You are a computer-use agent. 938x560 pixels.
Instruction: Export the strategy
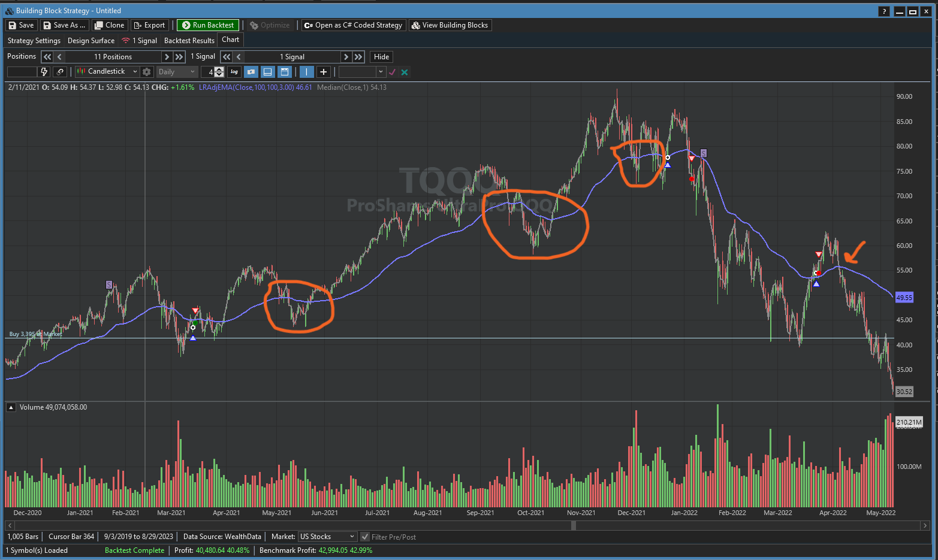[x=149, y=25]
